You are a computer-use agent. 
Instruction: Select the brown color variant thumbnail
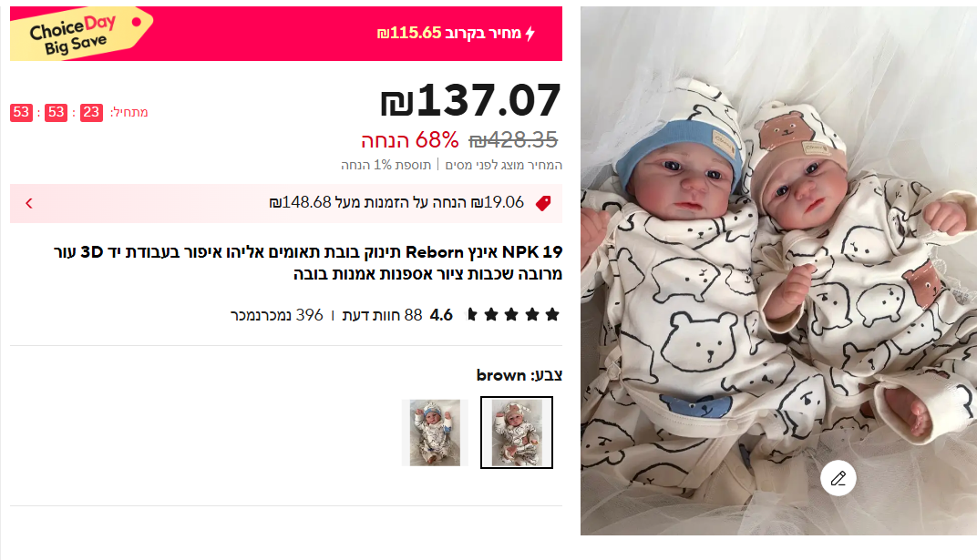517,433
